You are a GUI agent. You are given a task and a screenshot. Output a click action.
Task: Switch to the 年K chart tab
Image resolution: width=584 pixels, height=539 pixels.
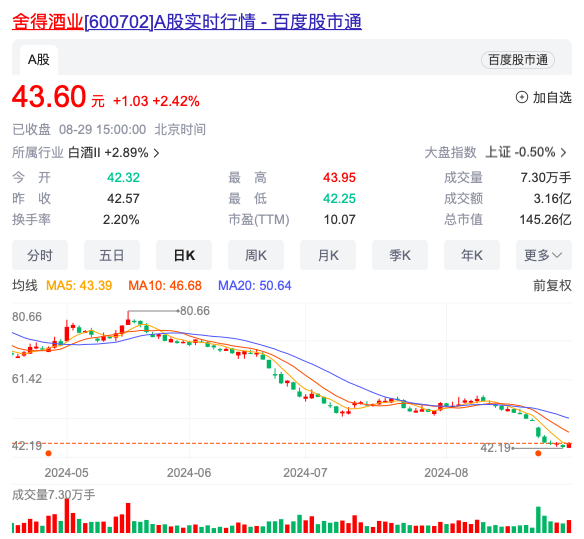pyautogui.click(x=472, y=255)
